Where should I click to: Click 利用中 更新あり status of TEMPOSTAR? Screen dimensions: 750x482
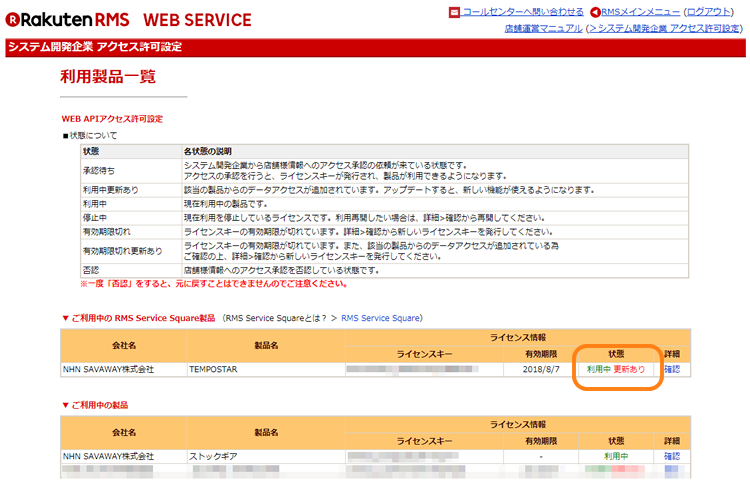coord(616,369)
